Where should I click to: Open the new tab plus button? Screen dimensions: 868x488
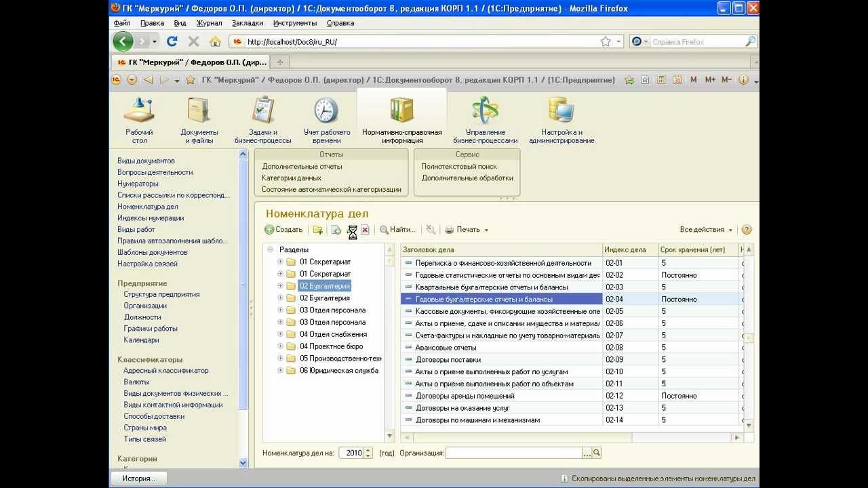[279, 62]
